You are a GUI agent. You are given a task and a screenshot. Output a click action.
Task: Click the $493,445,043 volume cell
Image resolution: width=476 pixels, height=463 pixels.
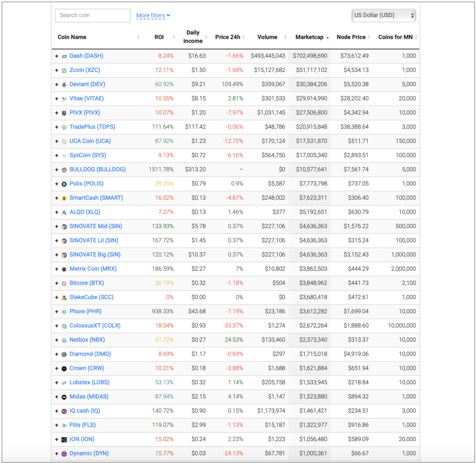coord(268,56)
